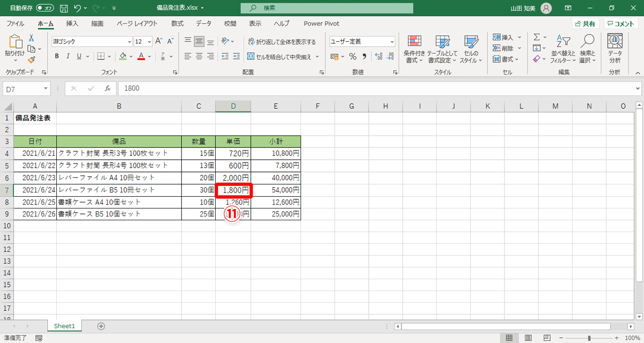Toggle left horizontal alignment
The height and width of the screenshot is (343, 644).
pos(188,56)
